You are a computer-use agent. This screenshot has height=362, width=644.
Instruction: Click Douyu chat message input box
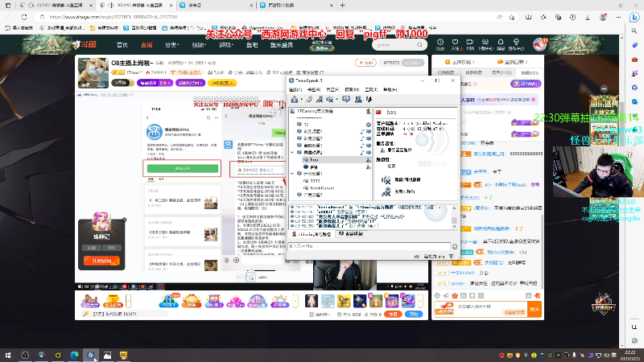481,309
